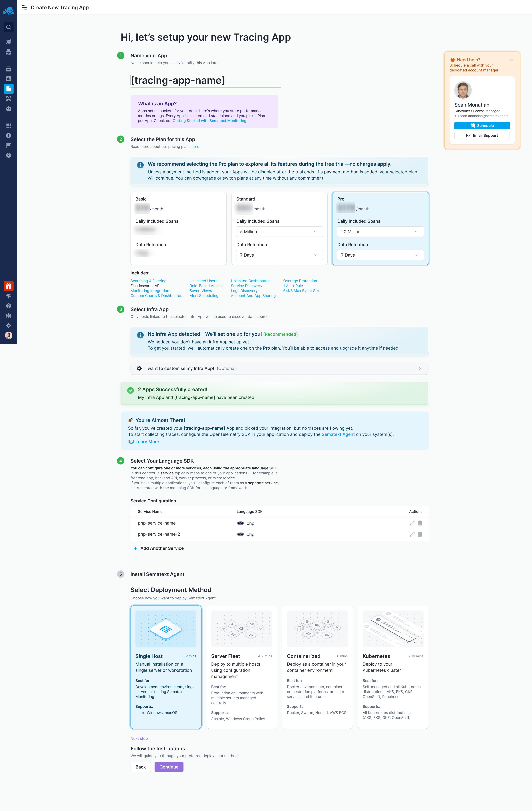532x811 pixels.
Task: Open the question mark help icon in sidebar
Action: (8, 306)
